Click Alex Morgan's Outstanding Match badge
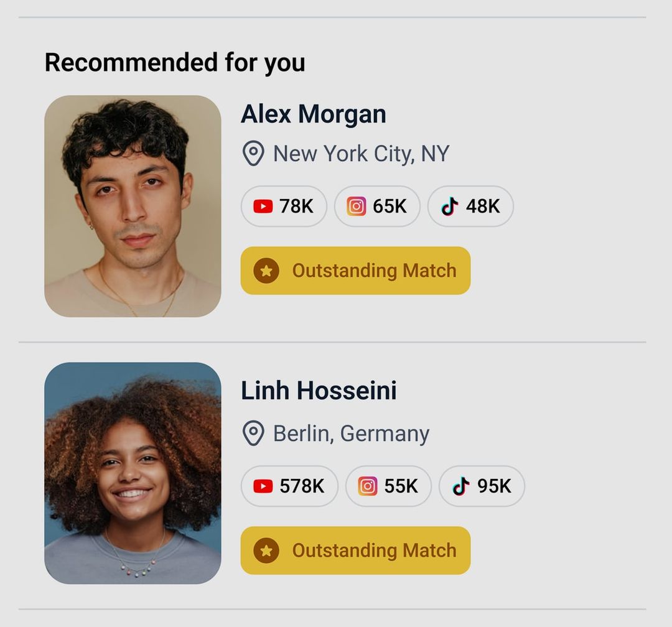 355,270
